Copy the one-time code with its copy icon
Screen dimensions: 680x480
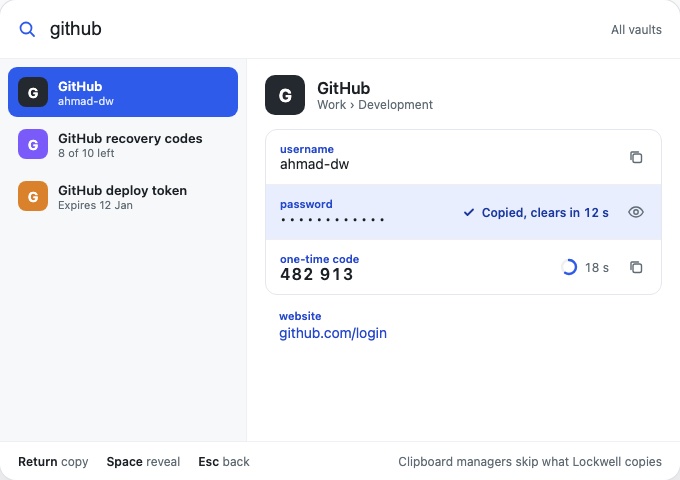pos(636,267)
